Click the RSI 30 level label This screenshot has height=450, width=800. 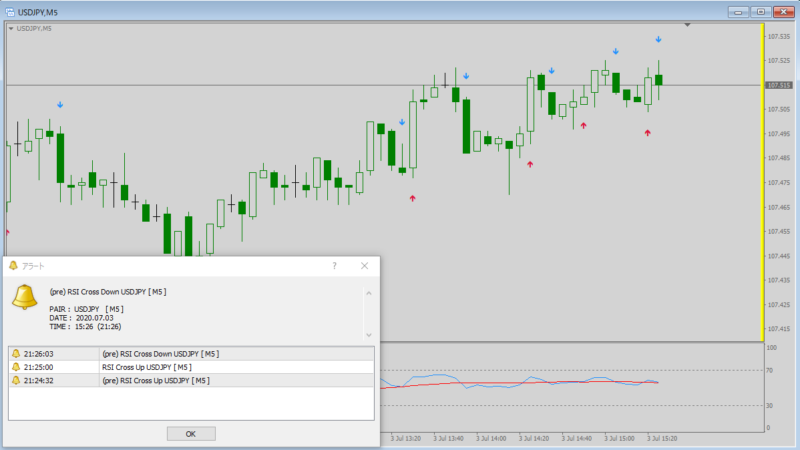(x=769, y=406)
